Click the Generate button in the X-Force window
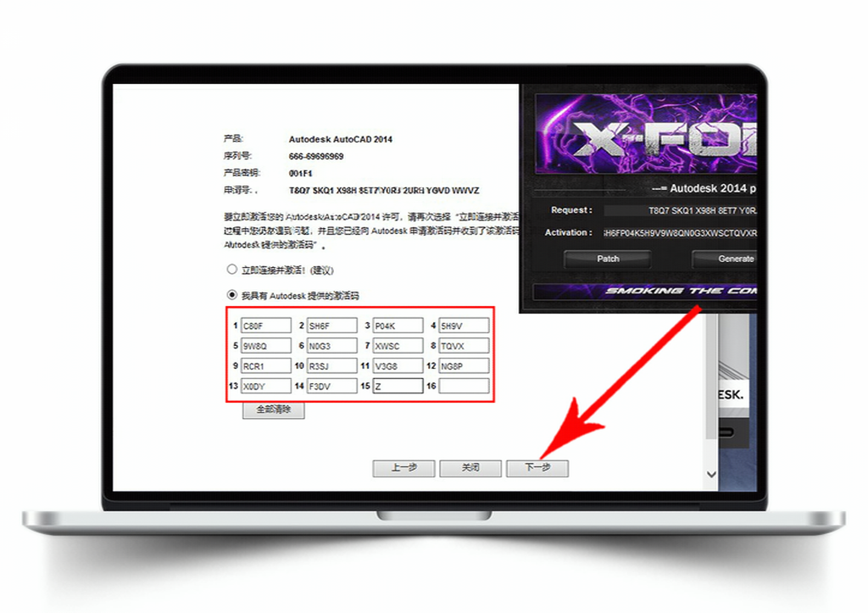The image size is (868, 613). 725,259
